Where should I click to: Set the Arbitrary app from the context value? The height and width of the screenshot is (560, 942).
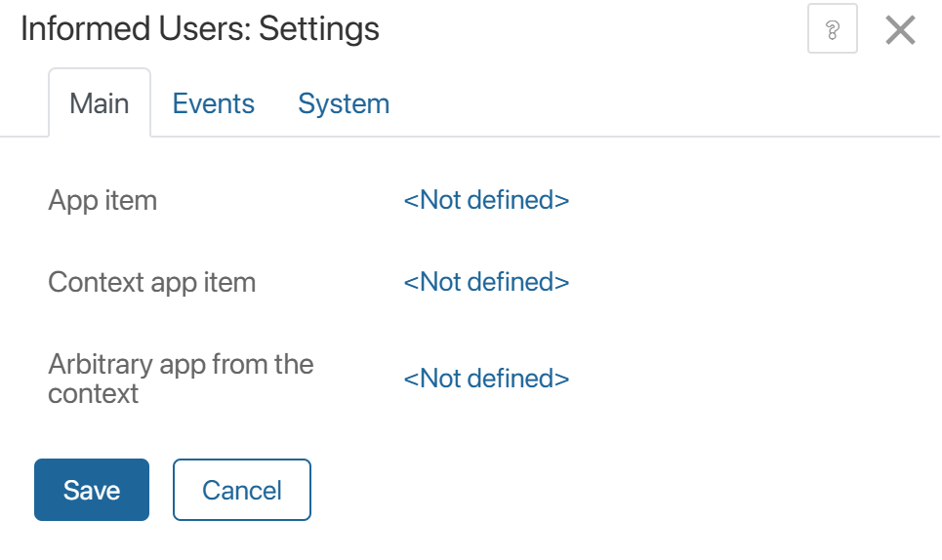coord(486,379)
